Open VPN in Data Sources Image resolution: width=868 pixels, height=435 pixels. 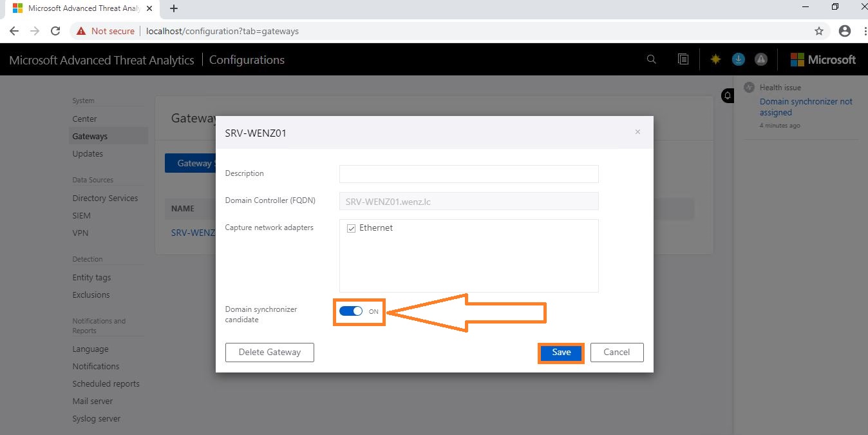[x=80, y=233]
